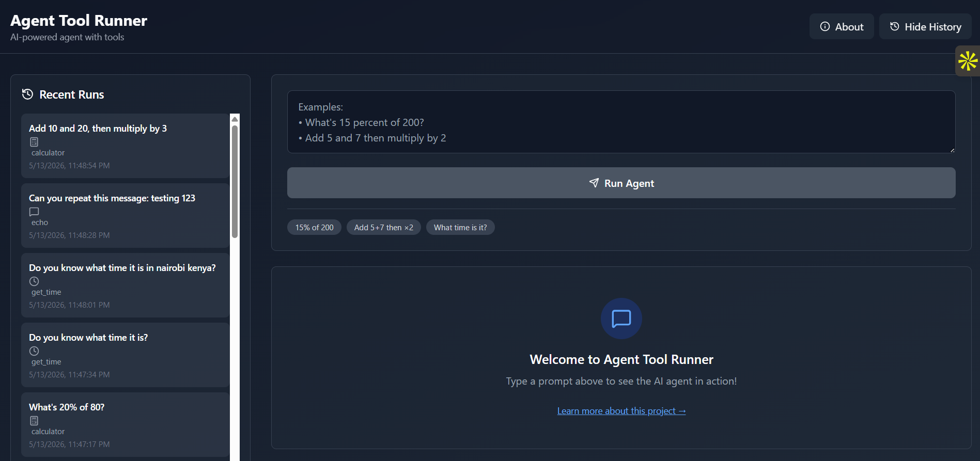The image size is (980, 461).
Task: Select the 'Do you know what time it is?' run
Action: [x=126, y=355]
